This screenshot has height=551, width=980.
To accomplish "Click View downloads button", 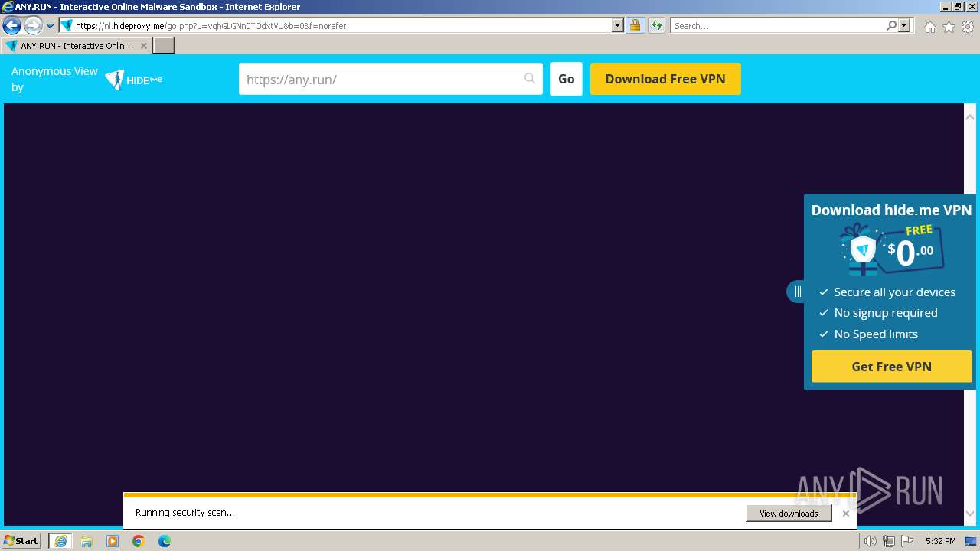I will point(789,514).
